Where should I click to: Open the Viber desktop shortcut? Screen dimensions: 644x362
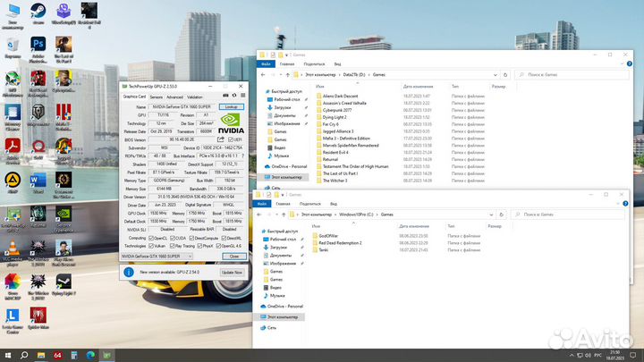[x=64, y=13]
